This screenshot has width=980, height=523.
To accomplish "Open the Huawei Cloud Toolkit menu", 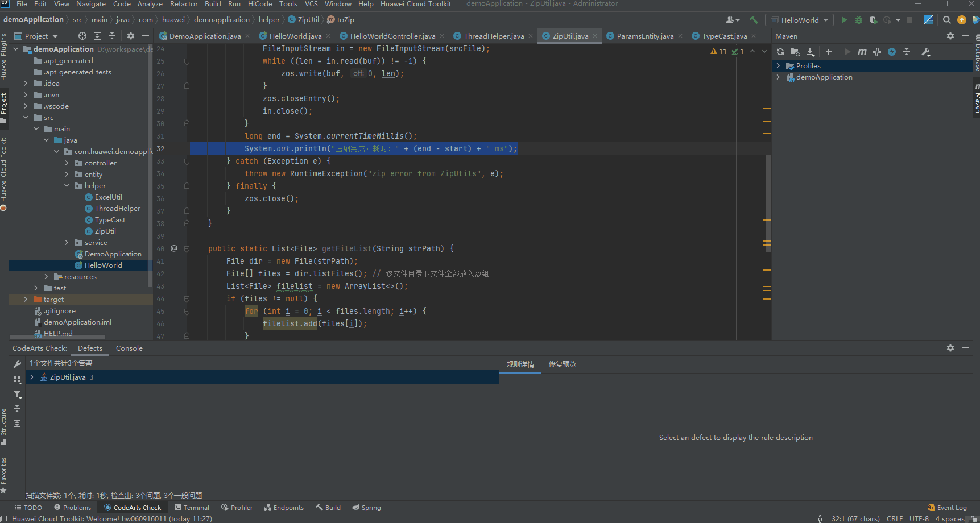I will pos(416,4).
